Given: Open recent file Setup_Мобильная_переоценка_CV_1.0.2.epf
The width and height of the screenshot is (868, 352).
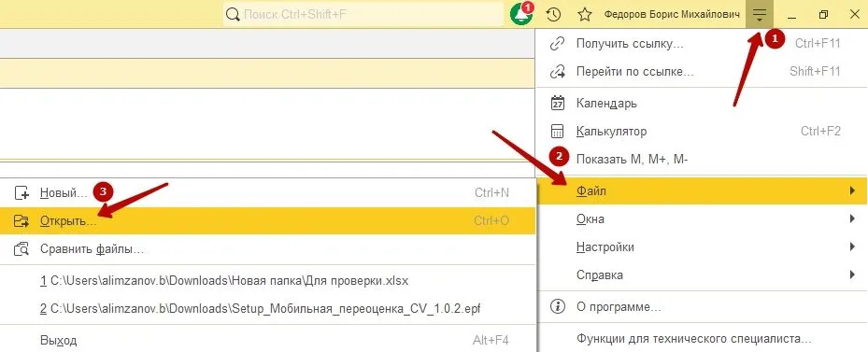Looking at the screenshot, I should (268, 308).
